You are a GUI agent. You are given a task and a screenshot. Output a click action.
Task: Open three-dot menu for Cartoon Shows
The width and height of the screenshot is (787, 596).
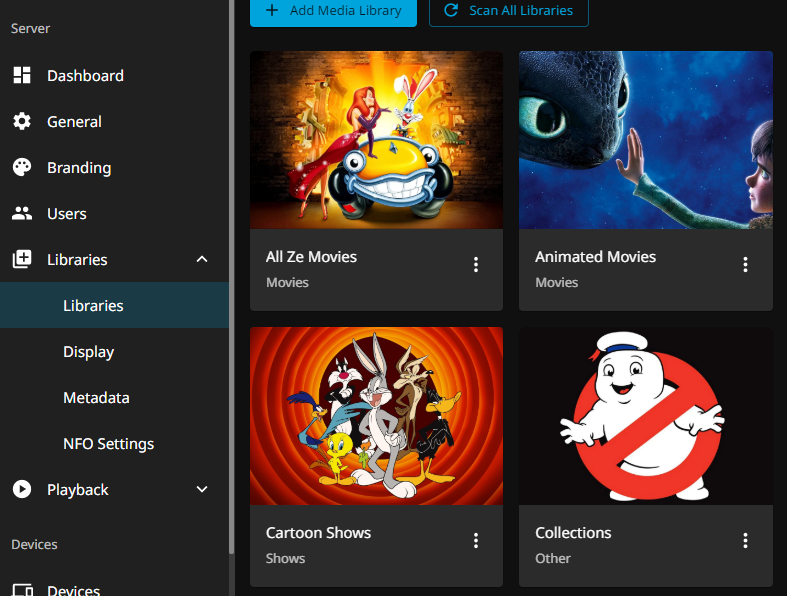(476, 541)
